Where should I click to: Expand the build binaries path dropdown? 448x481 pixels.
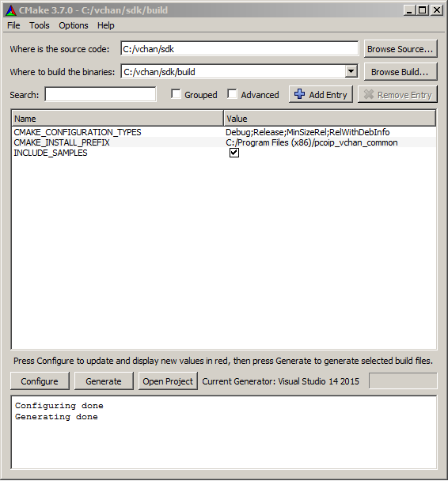(x=351, y=71)
